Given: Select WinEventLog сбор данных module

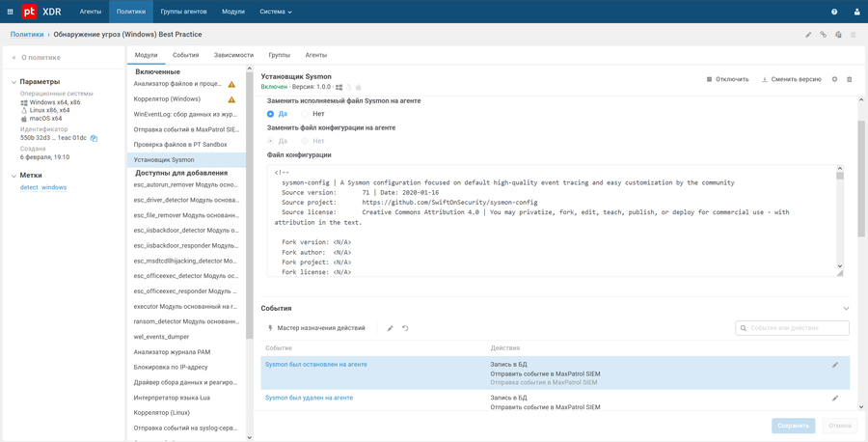Looking at the screenshot, I should [186, 115].
